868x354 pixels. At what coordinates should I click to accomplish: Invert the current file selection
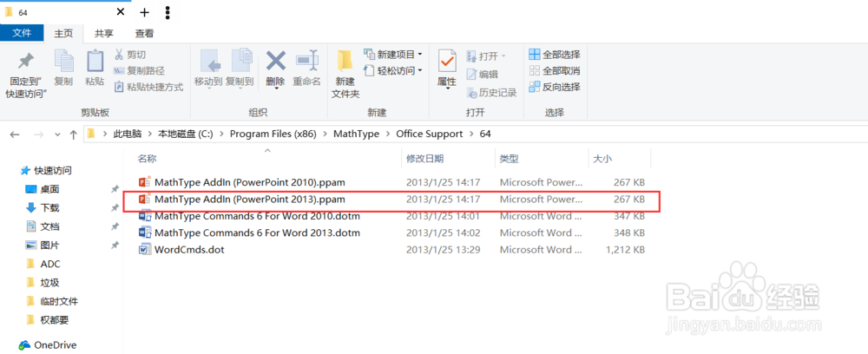pos(555,87)
